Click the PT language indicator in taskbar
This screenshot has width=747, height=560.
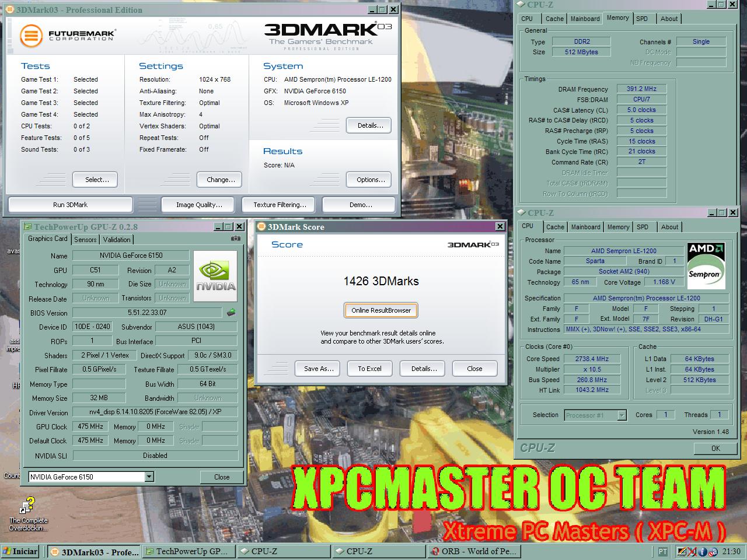[662, 551]
